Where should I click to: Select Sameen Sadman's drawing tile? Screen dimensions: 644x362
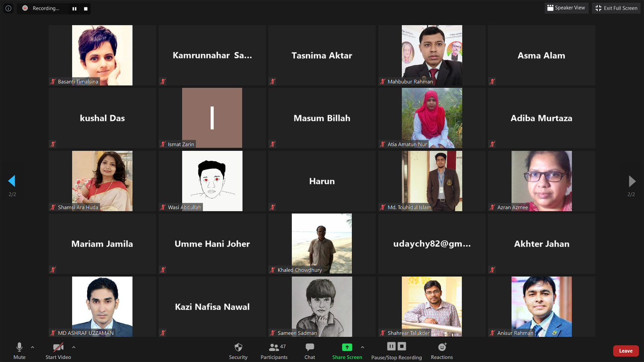click(322, 306)
